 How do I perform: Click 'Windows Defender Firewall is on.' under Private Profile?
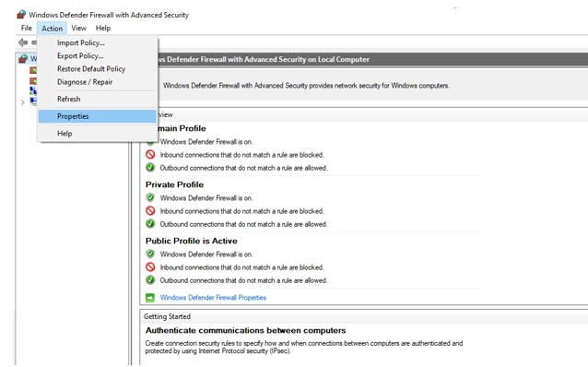click(206, 197)
